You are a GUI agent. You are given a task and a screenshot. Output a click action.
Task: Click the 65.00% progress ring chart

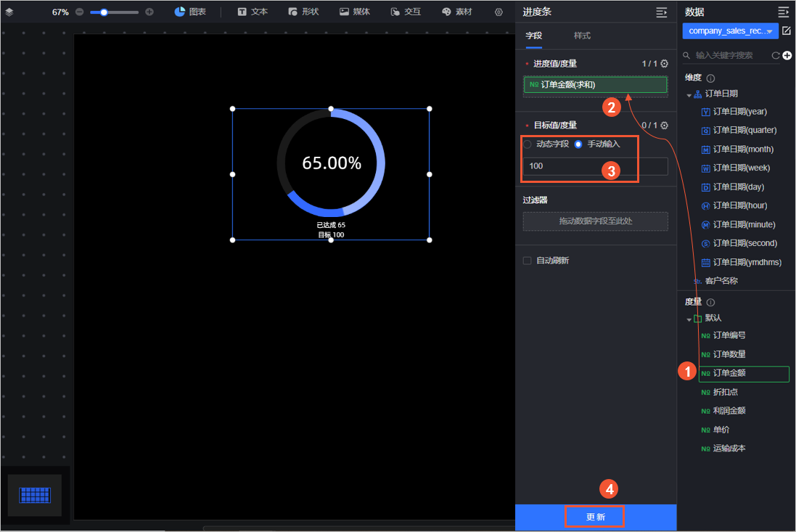331,163
